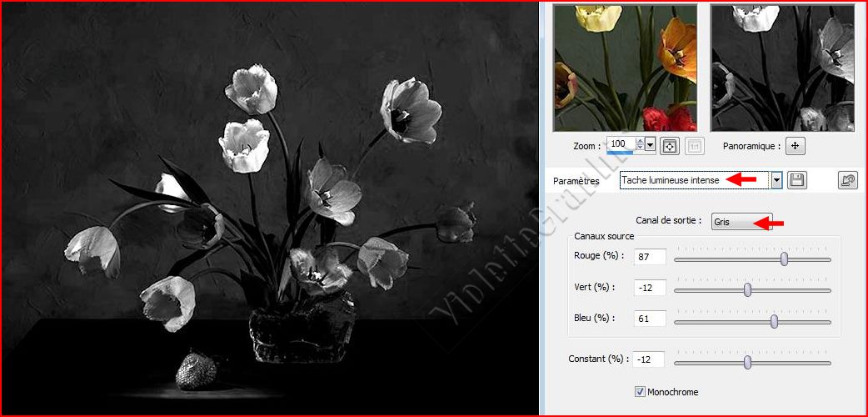Click the Constant slider handle
Image resolution: width=868 pixels, height=417 pixels.
point(747,362)
